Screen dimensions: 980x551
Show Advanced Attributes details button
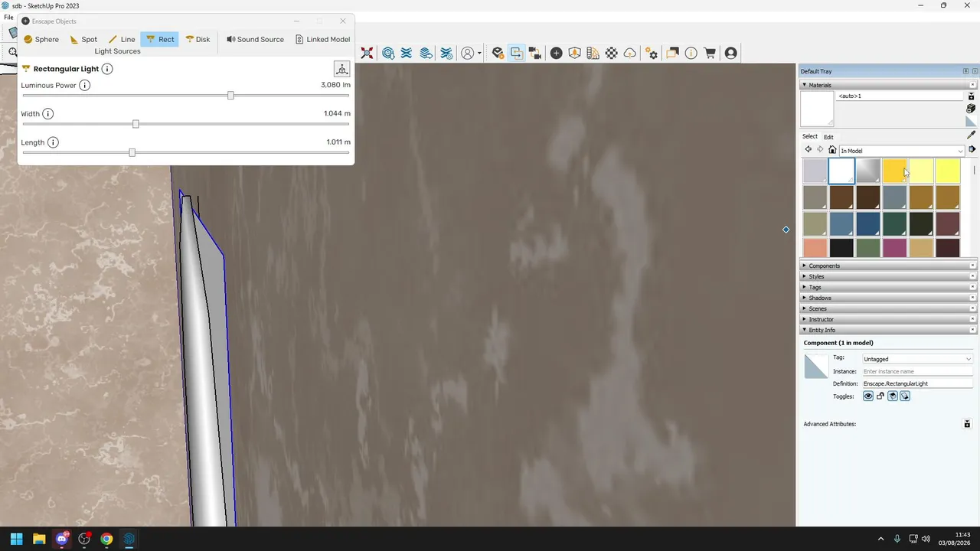[967, 424]
